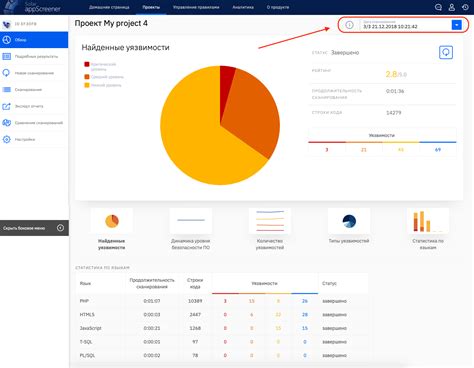Click the critical level red legend swatch
This screenshot has width=474, height=368.
pos(87,64)
